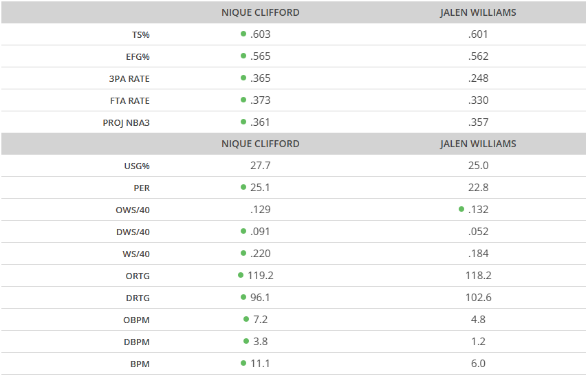Click the green dot beside 11.1
588x385 pixels.
pyautogui.click(x=243, y=363)
